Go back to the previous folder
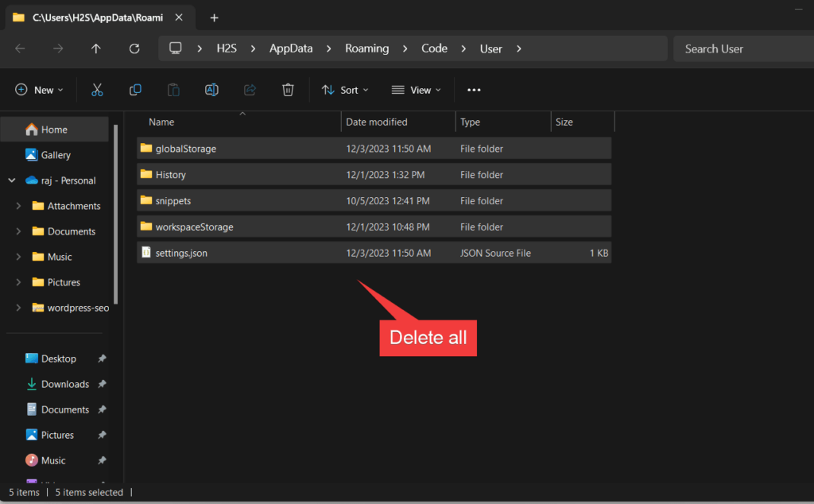 (x=21, y=48)
